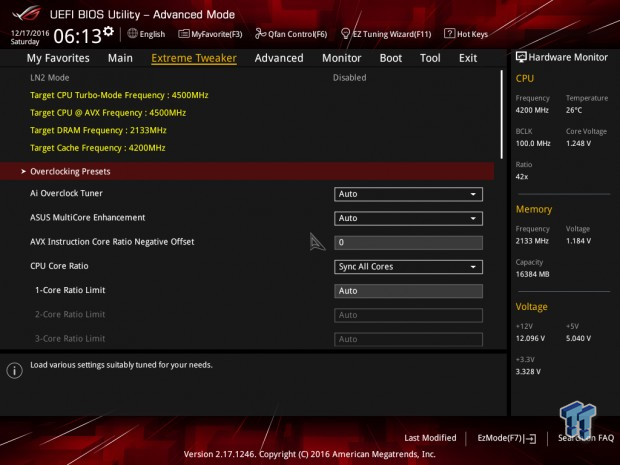Open ASUS MultiCore Enhancement dropdown
Screen dimensions: 620x465
pos(408,218)
